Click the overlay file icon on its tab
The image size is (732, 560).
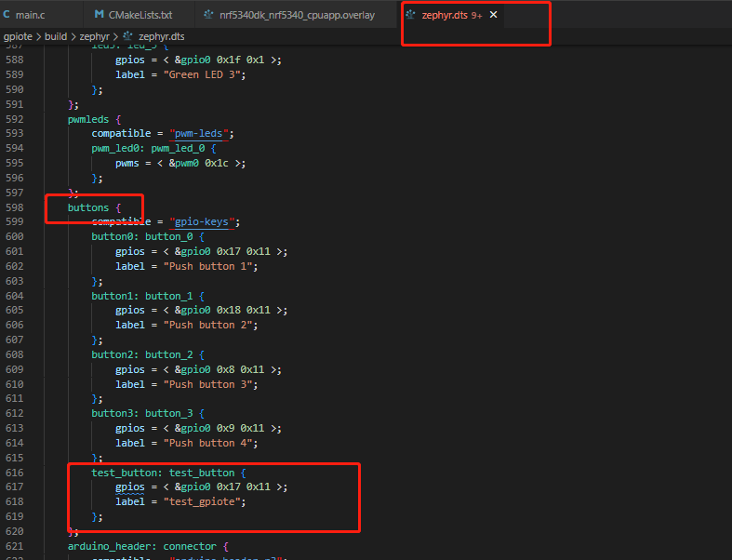208,15
